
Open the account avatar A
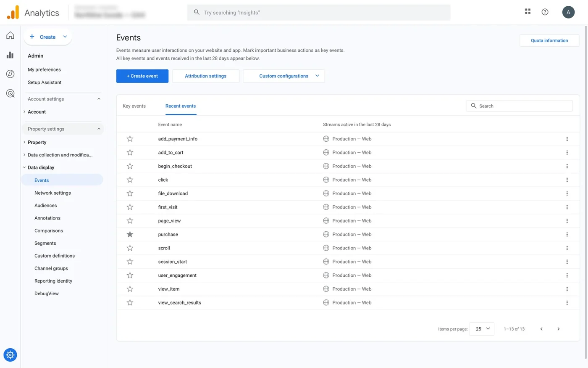(x=568, y=12)
